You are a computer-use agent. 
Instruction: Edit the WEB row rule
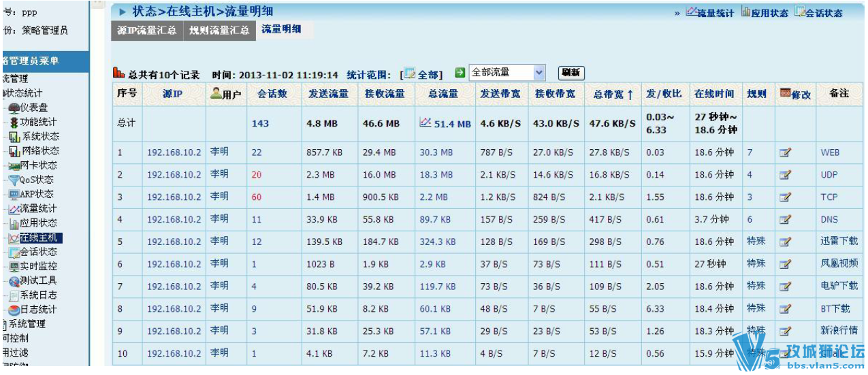pos(785,152)
